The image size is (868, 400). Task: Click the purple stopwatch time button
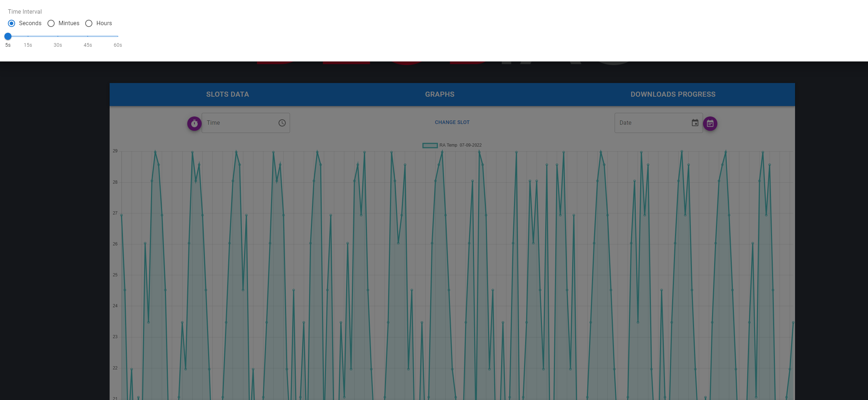coord(194,124)
